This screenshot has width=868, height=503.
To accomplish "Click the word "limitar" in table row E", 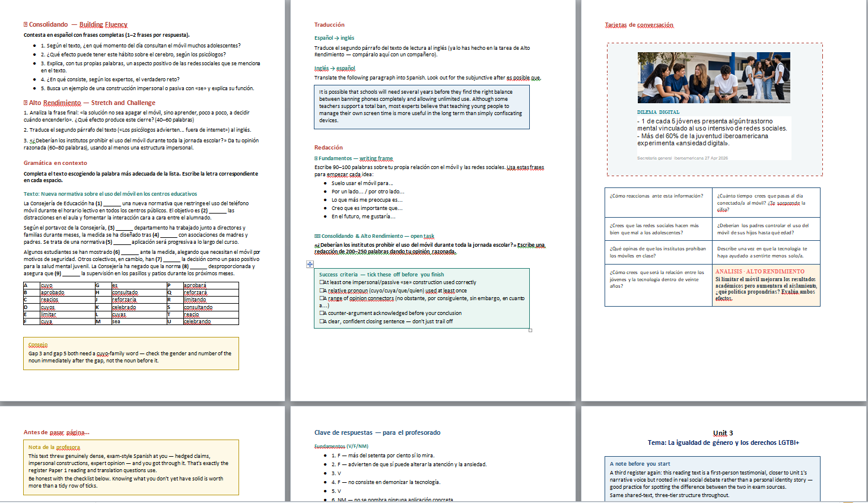I will click(x=49, y=314).
